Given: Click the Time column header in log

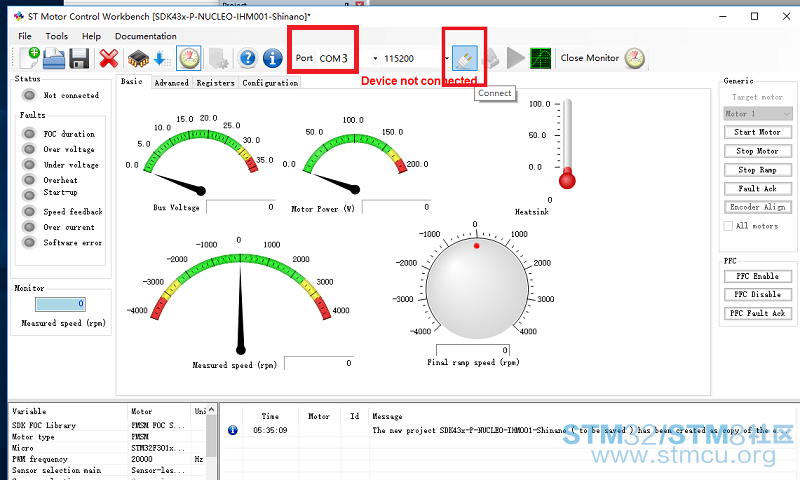Looking at the screenshot, I should 270,416.
